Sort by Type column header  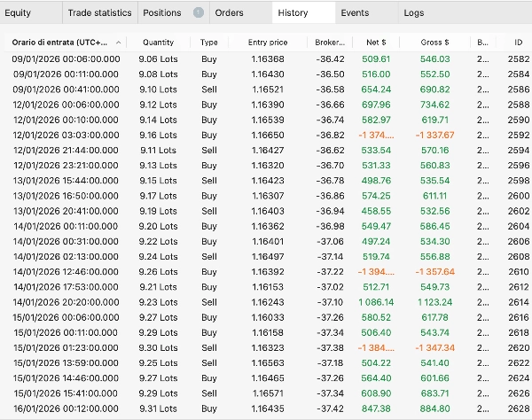point(208,43)
